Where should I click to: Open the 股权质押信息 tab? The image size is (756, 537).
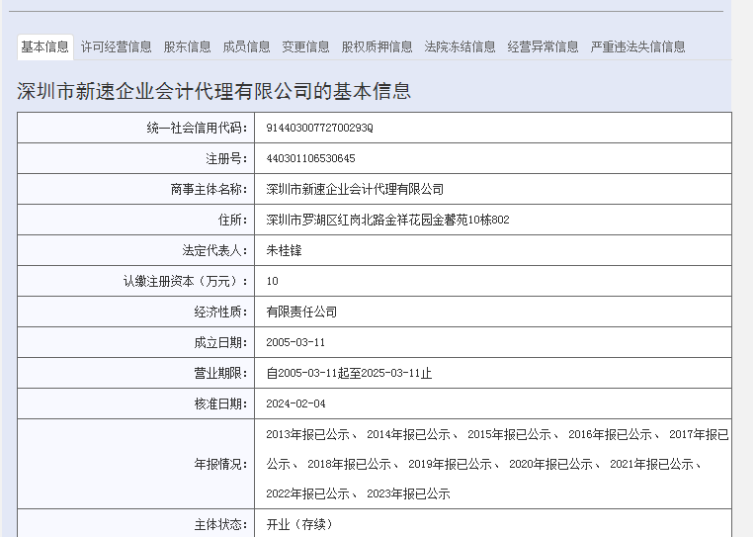(378, 46)
